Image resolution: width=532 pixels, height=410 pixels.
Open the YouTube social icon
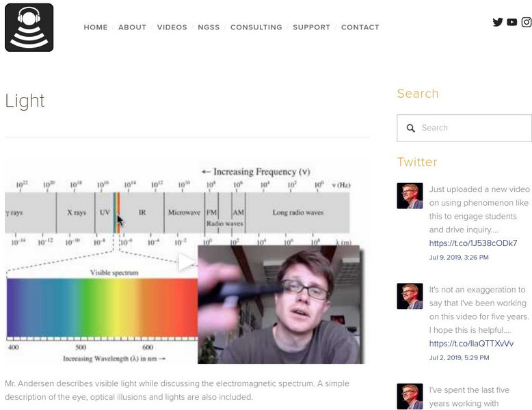coord(511,23)
